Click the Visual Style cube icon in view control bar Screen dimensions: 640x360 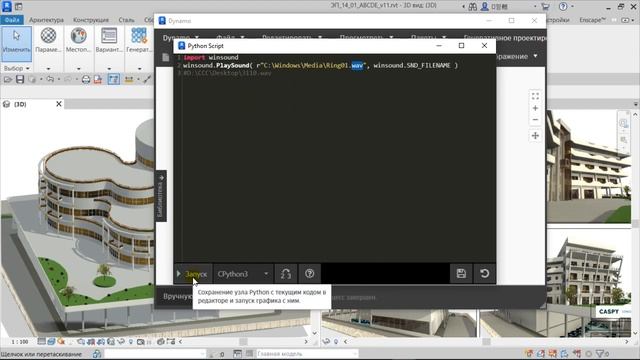(x=51, y=342)
